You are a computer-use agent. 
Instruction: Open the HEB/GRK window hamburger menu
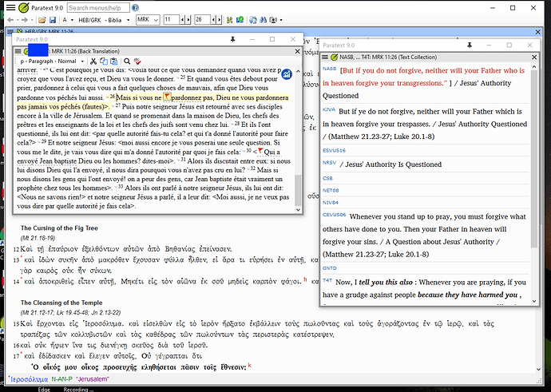10,32
